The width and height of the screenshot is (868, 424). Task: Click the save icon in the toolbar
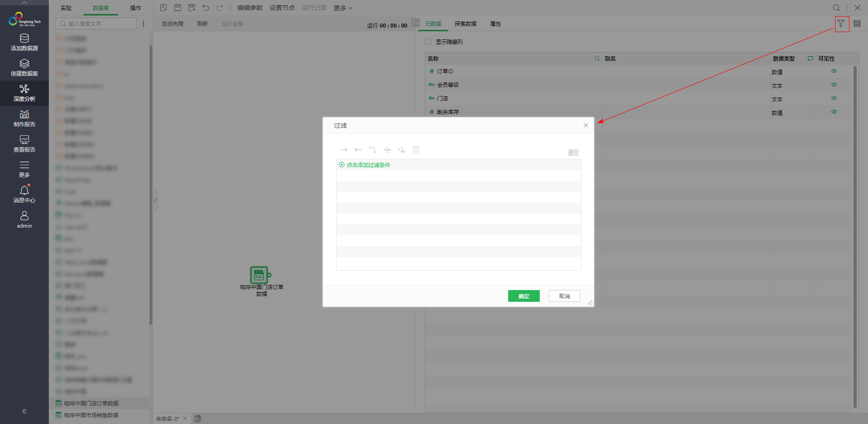(178, 8)
